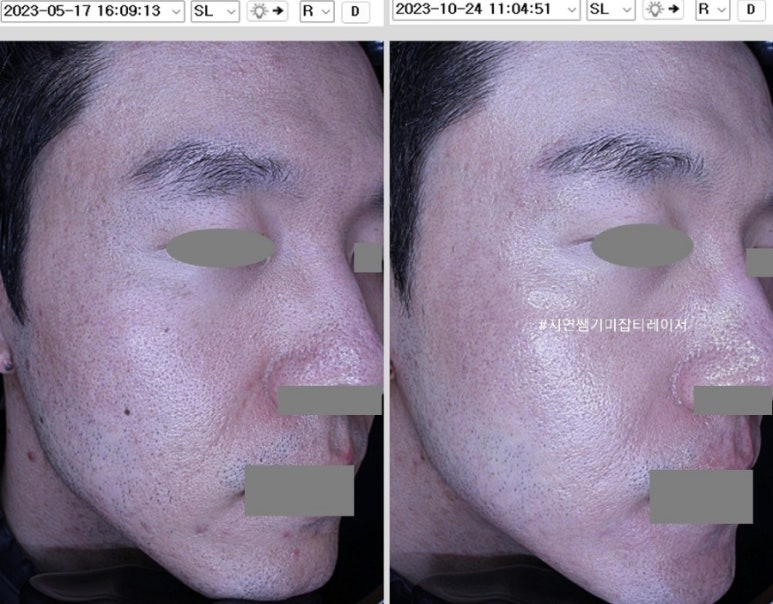Open the 2023-10-24 11:04:51 date dropdown
The image size is (773, 604).
(x=486, y=10)
